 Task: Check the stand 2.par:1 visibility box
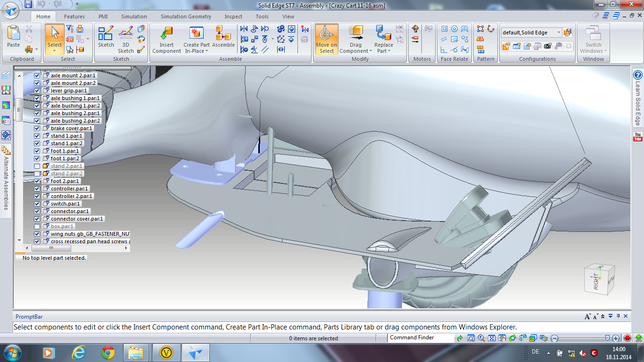click(x=37, y=166)
